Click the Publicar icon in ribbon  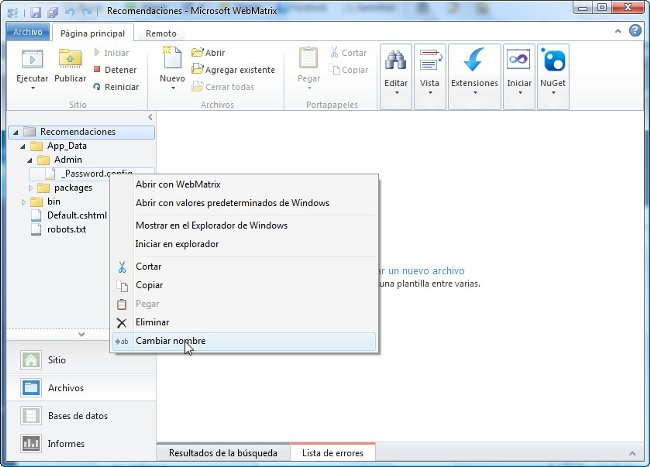(x=70, y=58)
